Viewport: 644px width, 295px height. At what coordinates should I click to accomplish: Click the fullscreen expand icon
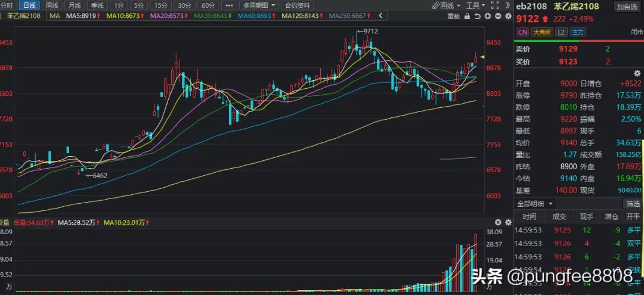click(x=496, y=5)
